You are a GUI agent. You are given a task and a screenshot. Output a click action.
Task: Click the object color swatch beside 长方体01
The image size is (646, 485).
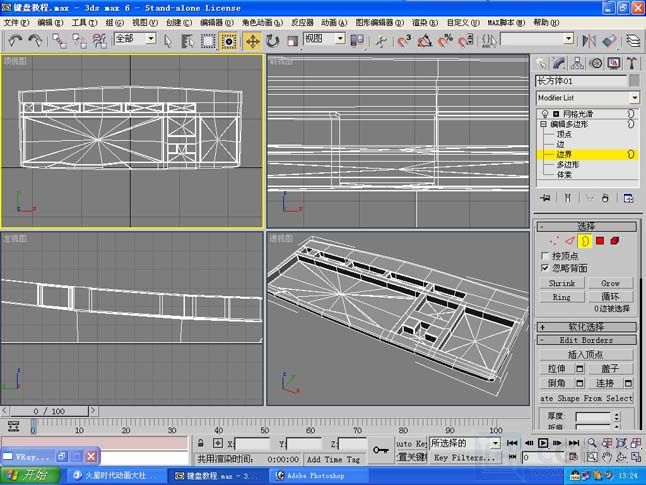(634, 80)
